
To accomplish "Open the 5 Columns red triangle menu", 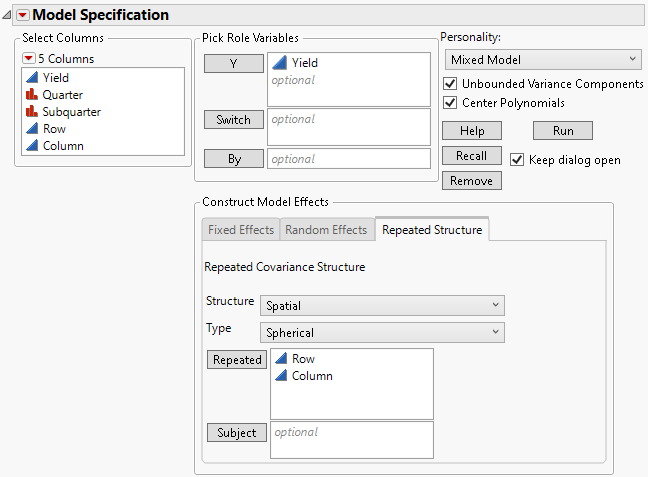I will [x=28, y=59].
